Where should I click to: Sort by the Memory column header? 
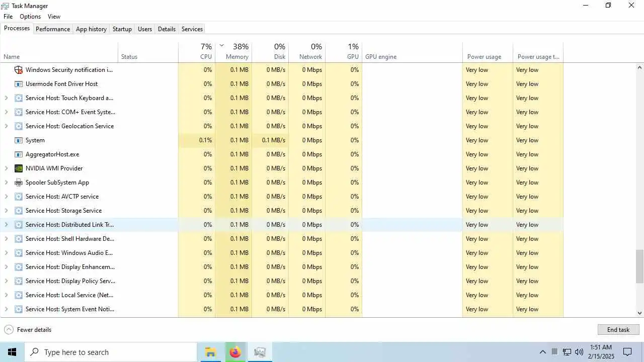233,52
